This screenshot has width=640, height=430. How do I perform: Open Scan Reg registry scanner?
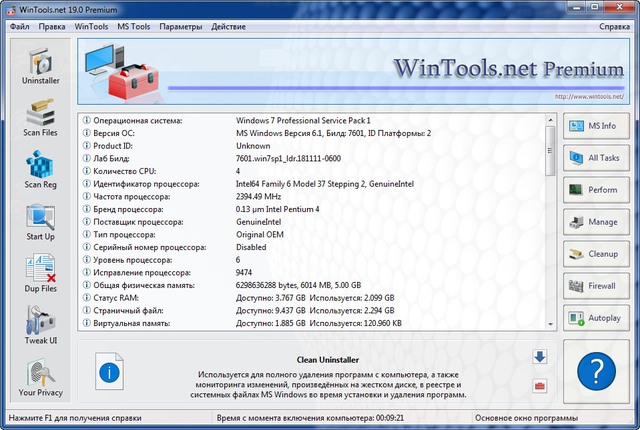pos(40,170)
